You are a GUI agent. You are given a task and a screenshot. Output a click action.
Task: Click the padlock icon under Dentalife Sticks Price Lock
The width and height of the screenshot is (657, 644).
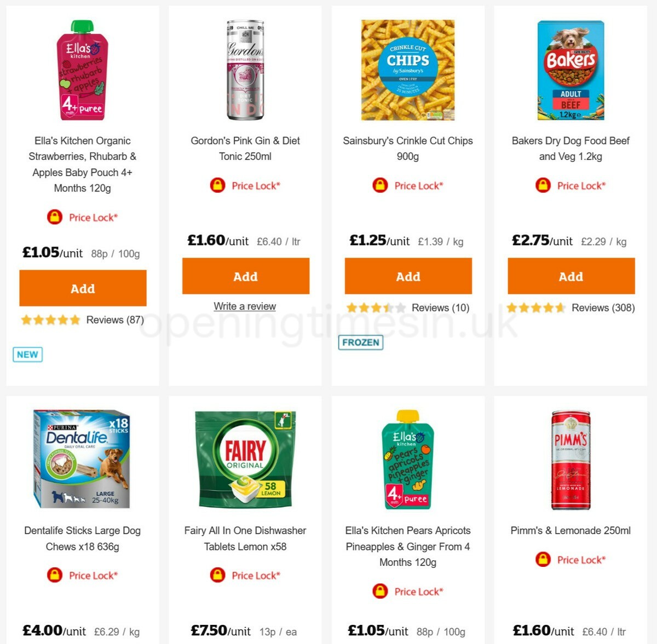pos(54,576)
